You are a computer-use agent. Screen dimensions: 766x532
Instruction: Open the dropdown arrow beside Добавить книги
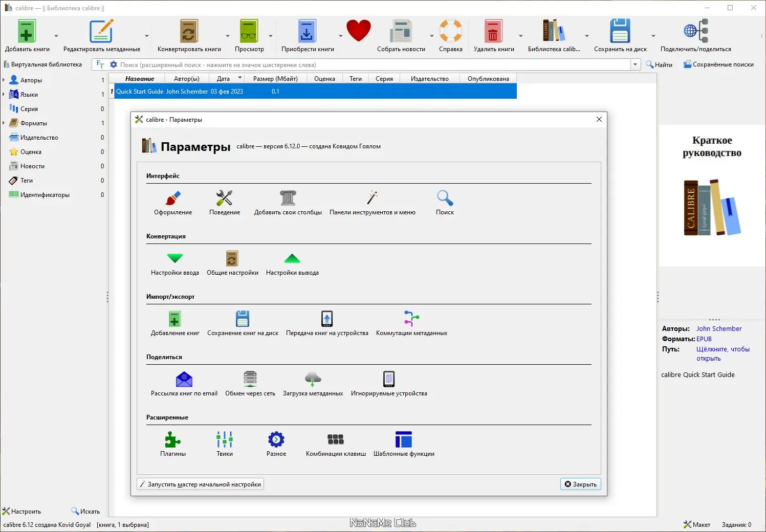click(56, 36)
